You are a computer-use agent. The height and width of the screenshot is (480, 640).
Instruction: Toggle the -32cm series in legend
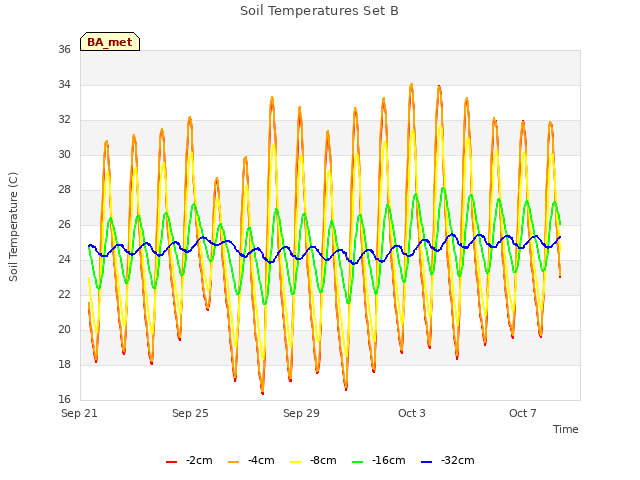tap(447, 460)
